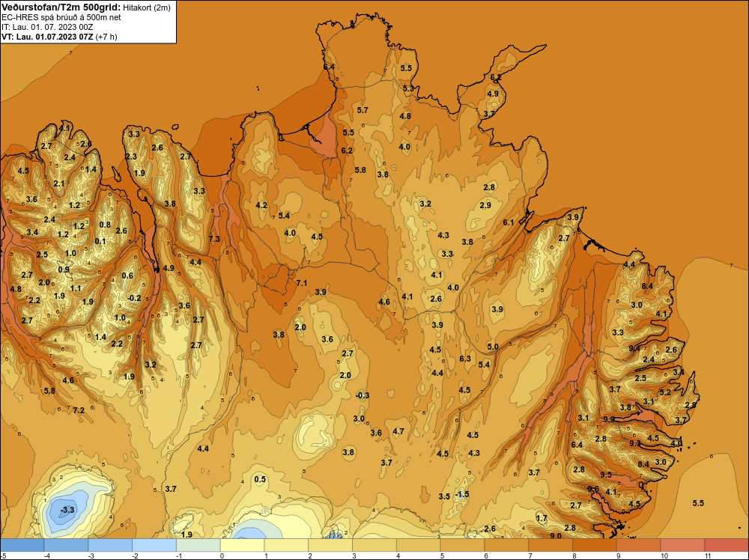Click legend color swatch between -3 and -2

pos(110,545)
